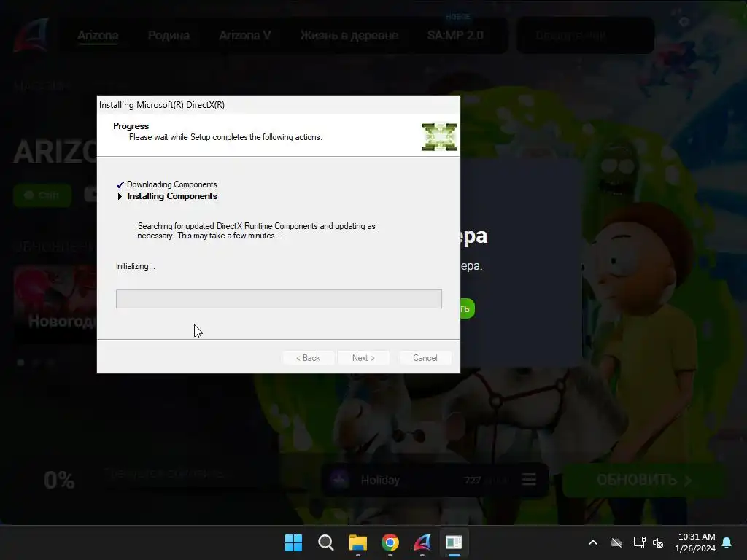747x560 pixels.
Task: Open the network status tray icon
Action: (639, 542)
